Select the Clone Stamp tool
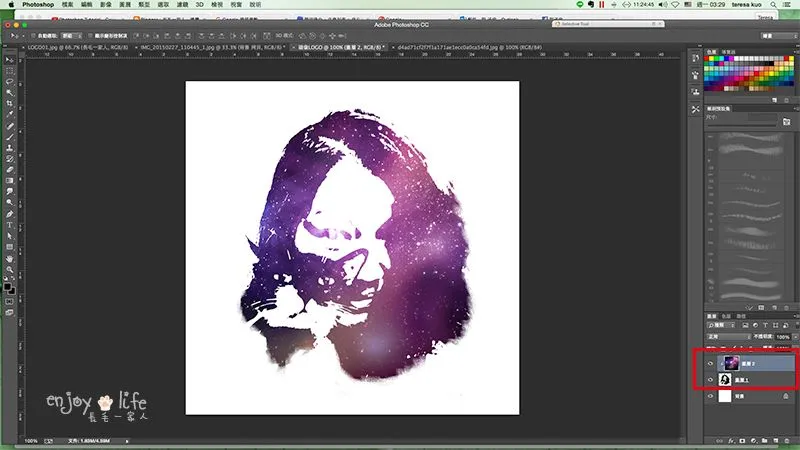The image size is (800, 450). tap(9, 148)
